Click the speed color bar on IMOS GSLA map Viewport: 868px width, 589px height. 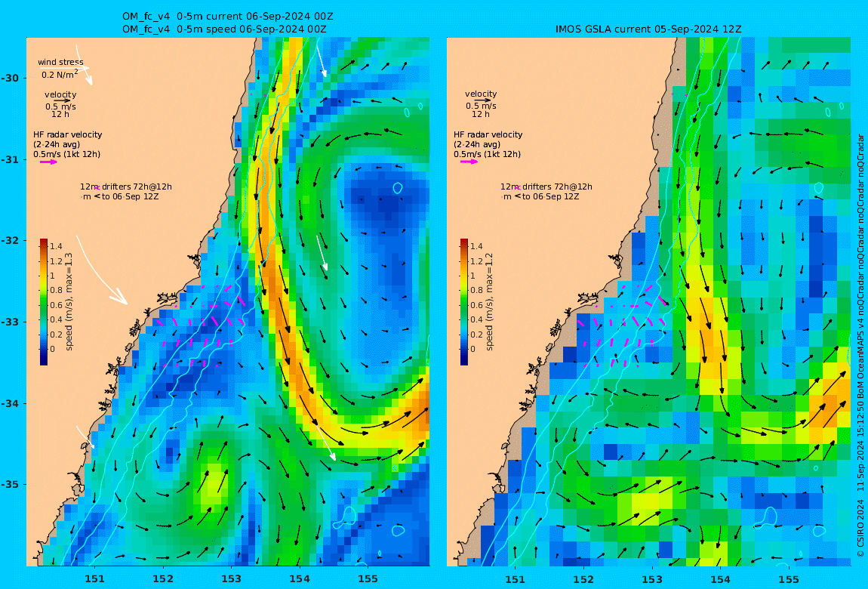(x=464, y=302)
